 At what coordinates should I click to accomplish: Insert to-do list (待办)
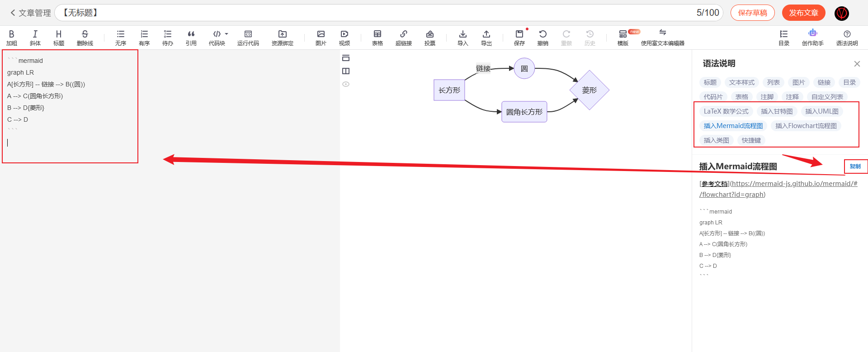[x=168, y=38]
